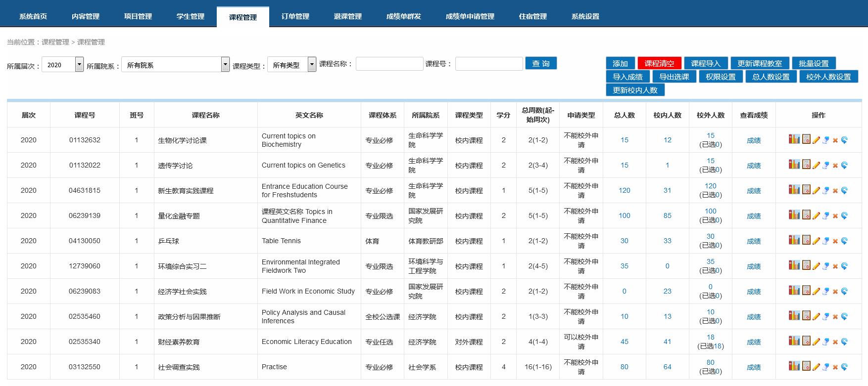Click the 课程名称 search input field
868x386 pixels.
tap(389, 64)
